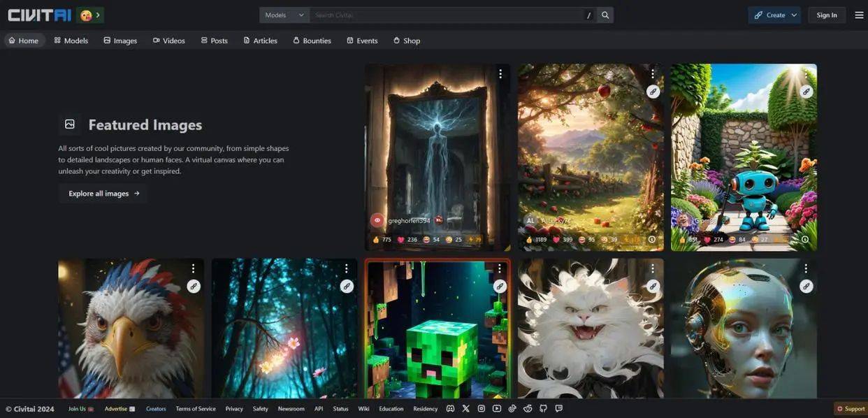This screenshot has height=418, width=868.
Task: Switch to the Events tab
Action: tap(362, 41)
